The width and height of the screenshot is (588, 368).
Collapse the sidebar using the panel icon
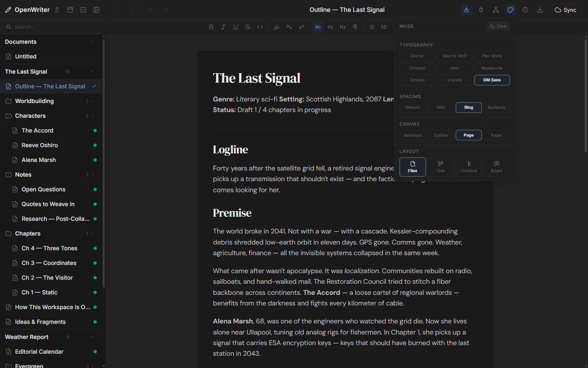(x=96, y=10)
